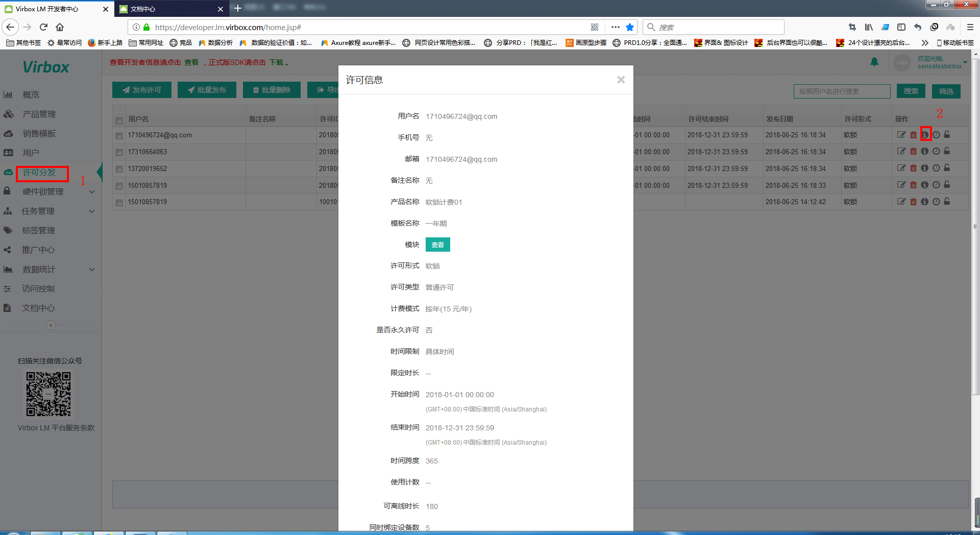Image resolution: width=980 pixels, height=535 pixels.
Task: Show more bookmarks with the chevron
Action: (x=925, y=43)
